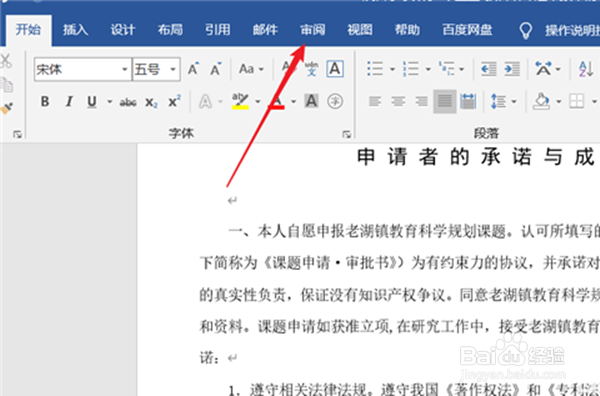Switch to the 开始 ribbon tab
The width and height of the screenshot is (600, 396).
point(28,30)
